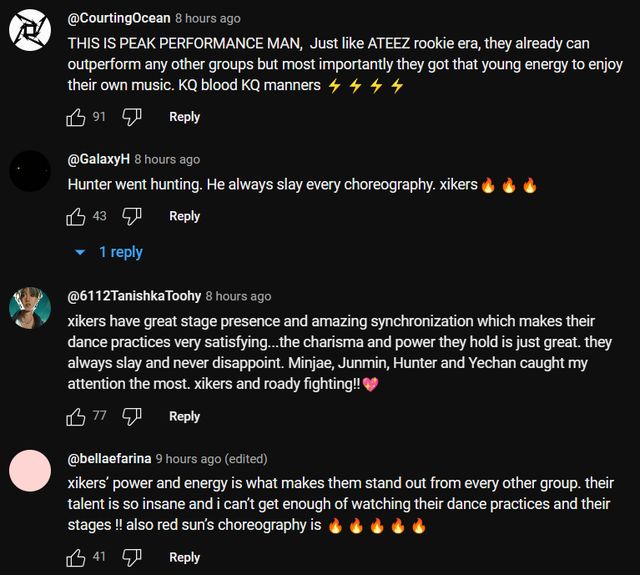This screenshot has height=575, width=640.
Task: Click @6112TanishkaToohy's profile avatar
Action: 30,308
